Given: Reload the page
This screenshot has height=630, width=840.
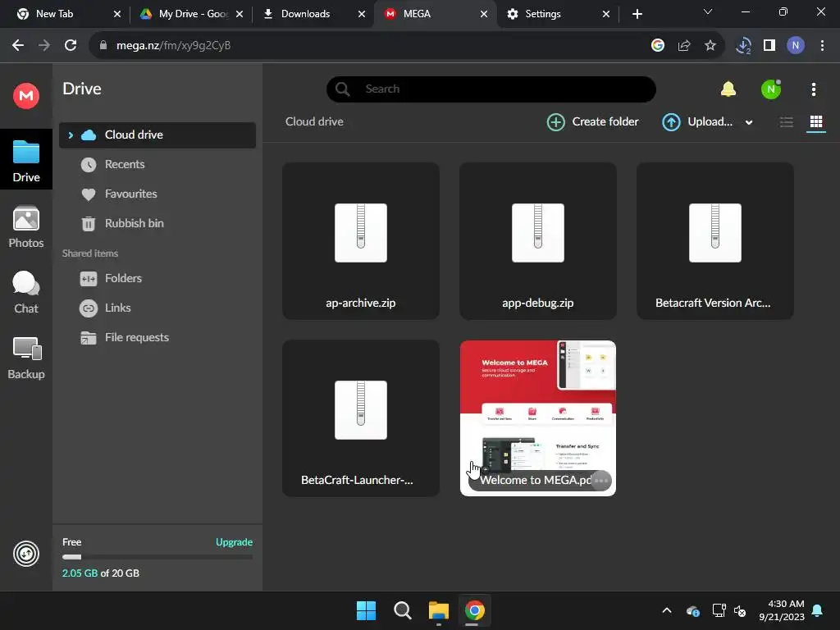Looking at the screenshot, I should click(71, 46).
